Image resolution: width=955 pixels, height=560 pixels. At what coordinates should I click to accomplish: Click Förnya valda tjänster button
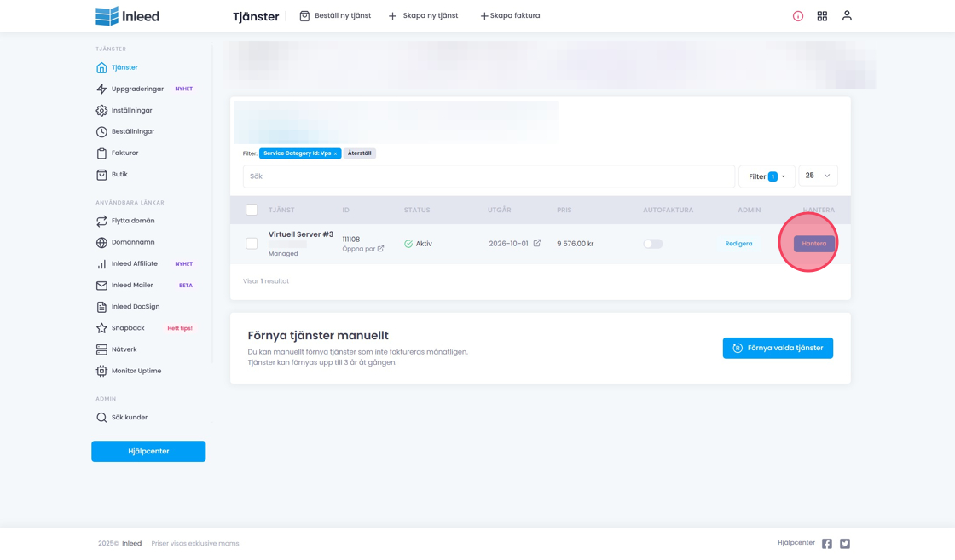point(778,348)
